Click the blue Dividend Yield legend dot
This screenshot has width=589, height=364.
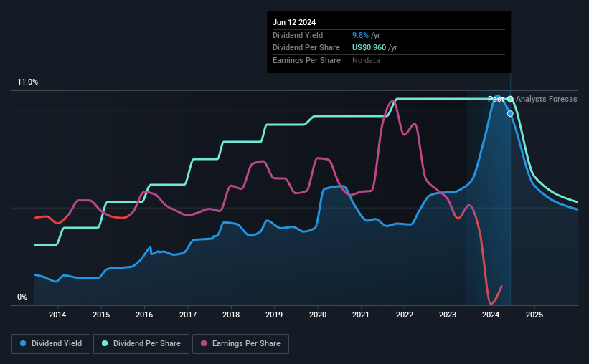[x=23, y=343]
